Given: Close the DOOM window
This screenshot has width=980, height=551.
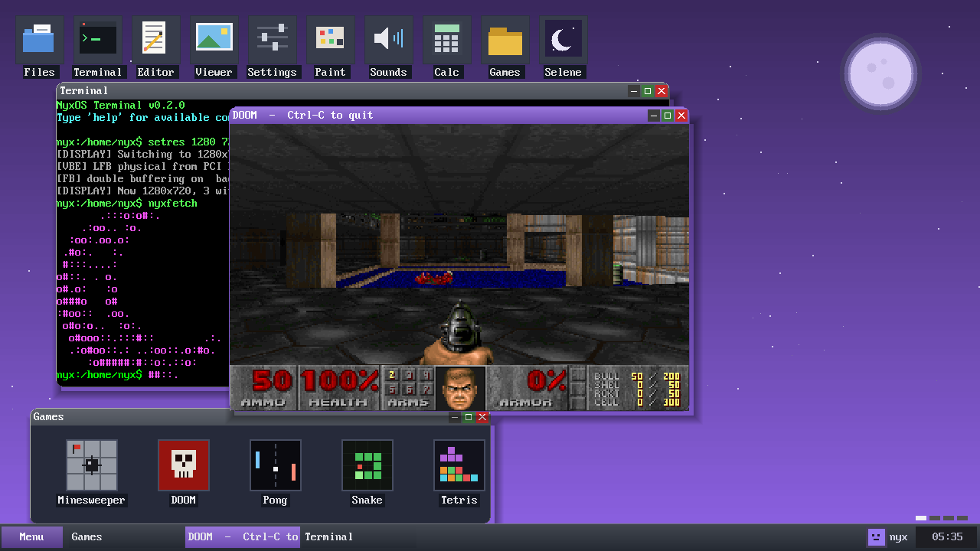Looking at the screenshot, I should tap(681, 116).
